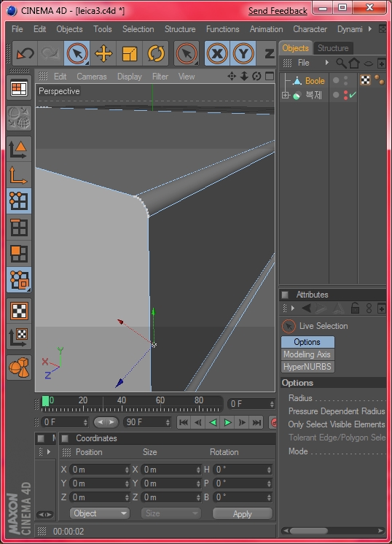The width and height of the screenshot is (392, 544).
Task: Select Use Texture tool
Action: pyautogui.click(x=19, y=311)
